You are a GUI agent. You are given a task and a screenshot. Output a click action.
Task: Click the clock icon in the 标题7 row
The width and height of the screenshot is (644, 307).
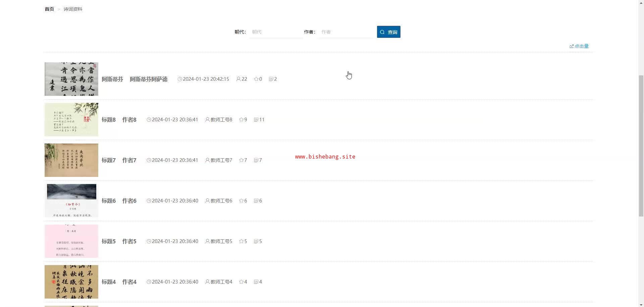(x=149, y=160)
